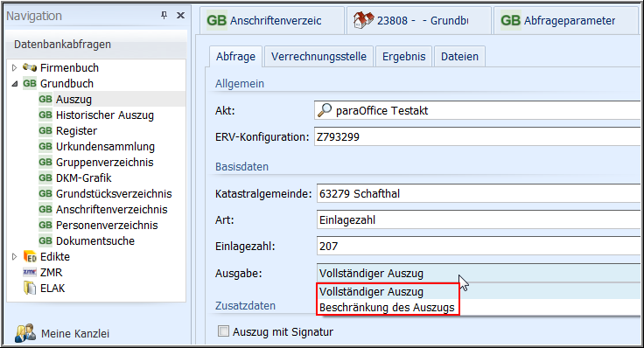Open the Firmenbuch keys icon
This screenshot has width=644, height=348.
click(x=30, y=67)
